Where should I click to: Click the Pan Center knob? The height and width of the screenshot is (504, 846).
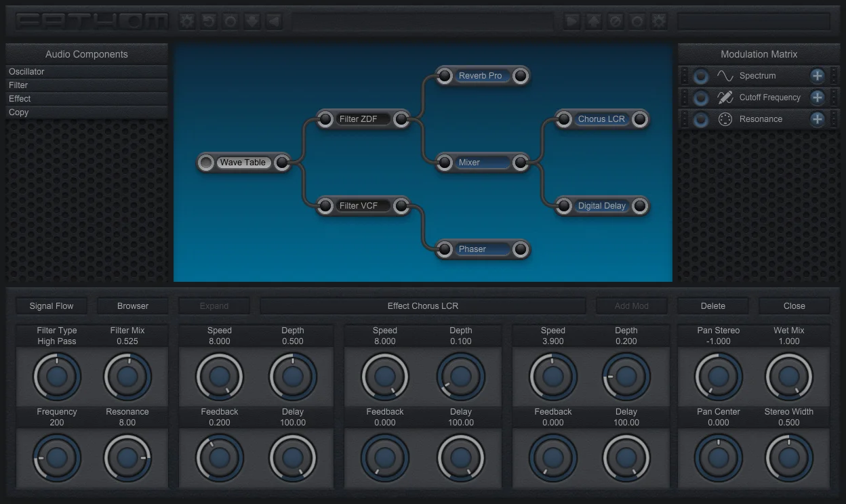point(719,458)
